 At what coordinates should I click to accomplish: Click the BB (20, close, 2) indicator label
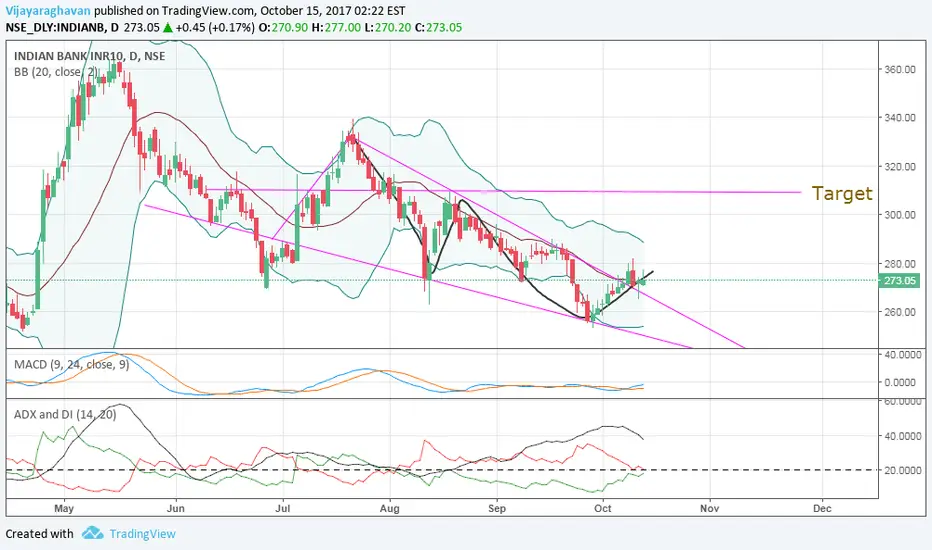(x=55, y=72)
